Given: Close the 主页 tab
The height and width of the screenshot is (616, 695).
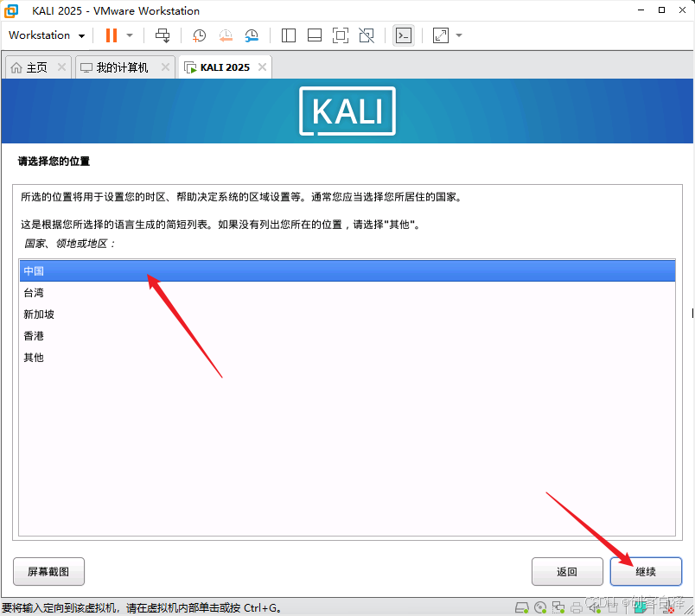Looking at the screenshot, I should tap(61, 67).
